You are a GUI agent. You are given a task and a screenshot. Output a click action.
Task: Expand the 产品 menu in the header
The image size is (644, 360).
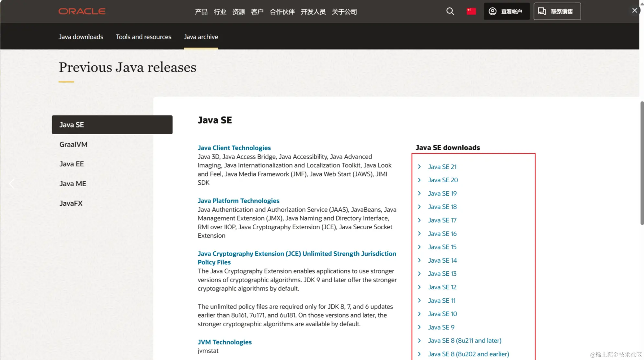pos(201,12)
